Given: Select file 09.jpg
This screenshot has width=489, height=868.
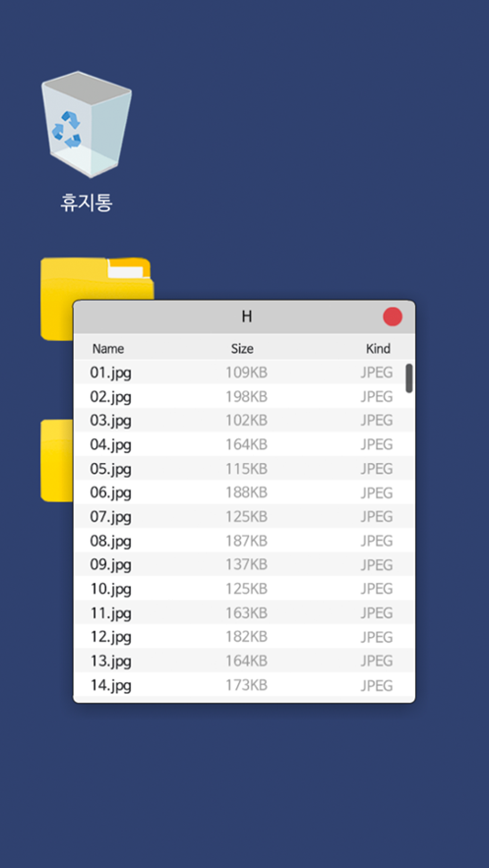Looking at the screenshot, I should coord(244,564).
